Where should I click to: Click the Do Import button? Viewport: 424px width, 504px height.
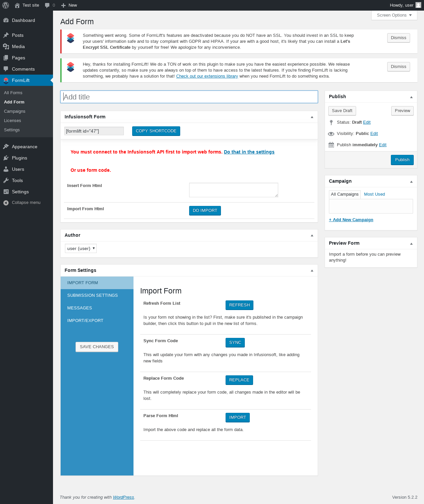point(205,211)
